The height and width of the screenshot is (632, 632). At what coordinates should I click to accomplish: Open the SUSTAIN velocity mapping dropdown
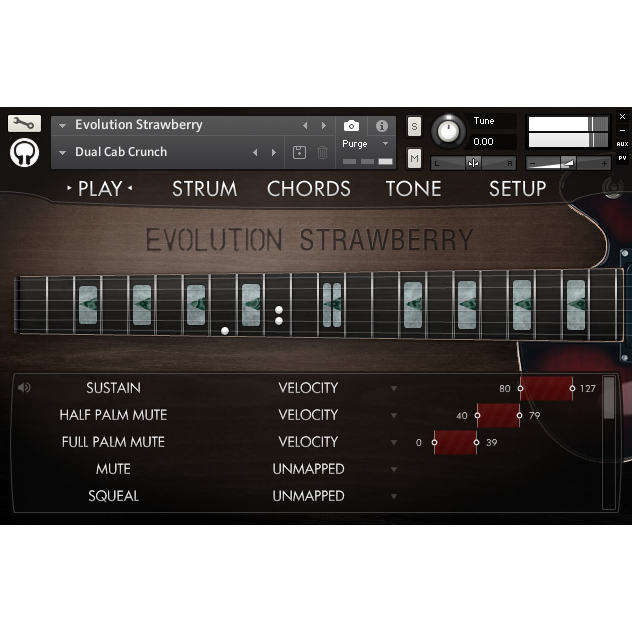394,389
